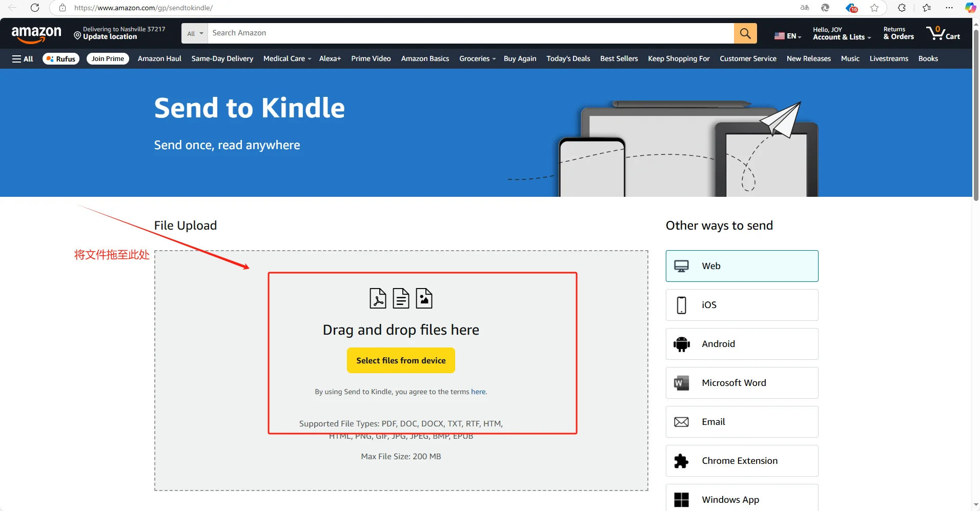Click the browser address bar URL
This screenshot has width=980, height=511.
[x=144, y=8]
